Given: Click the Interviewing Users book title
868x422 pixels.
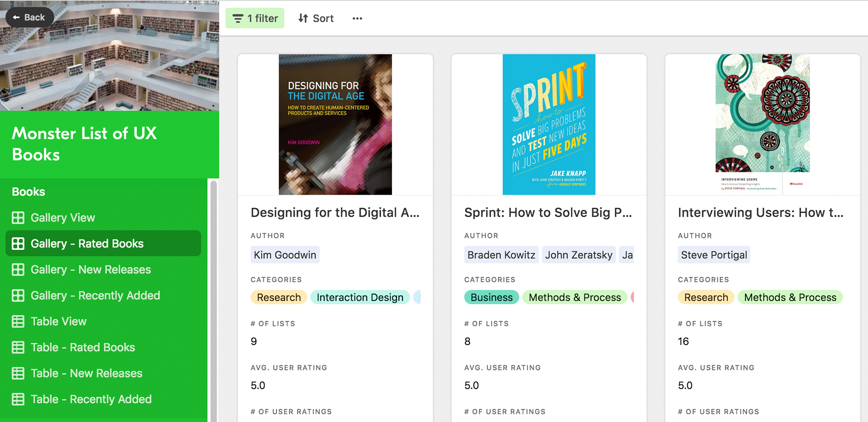Looking at the screenshot, I should [x=760, y=213].
